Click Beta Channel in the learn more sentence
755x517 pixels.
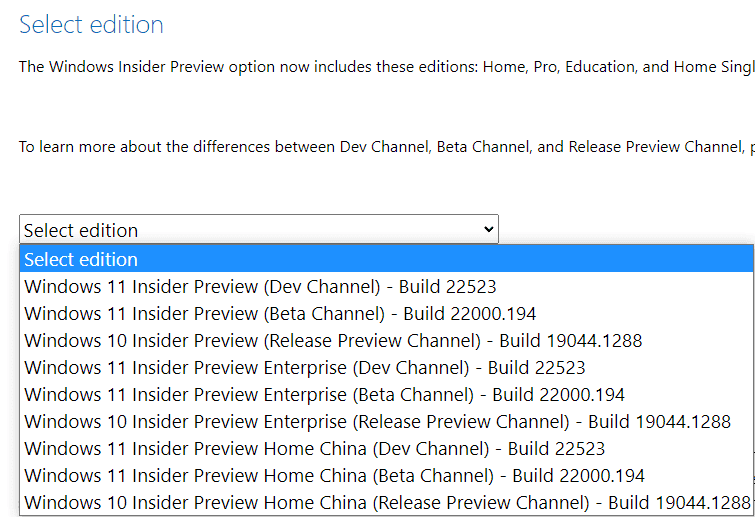[483, 146]
